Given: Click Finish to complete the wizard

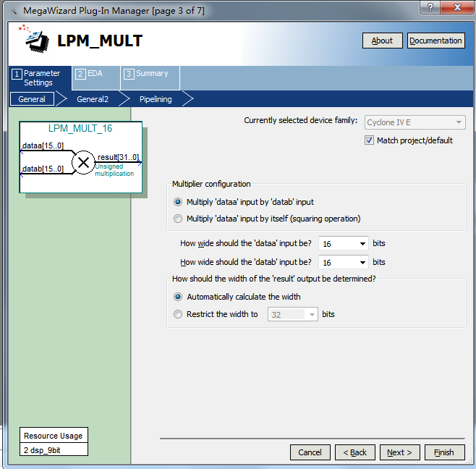Looking at the screenshot, I should [x=444, y=452].
